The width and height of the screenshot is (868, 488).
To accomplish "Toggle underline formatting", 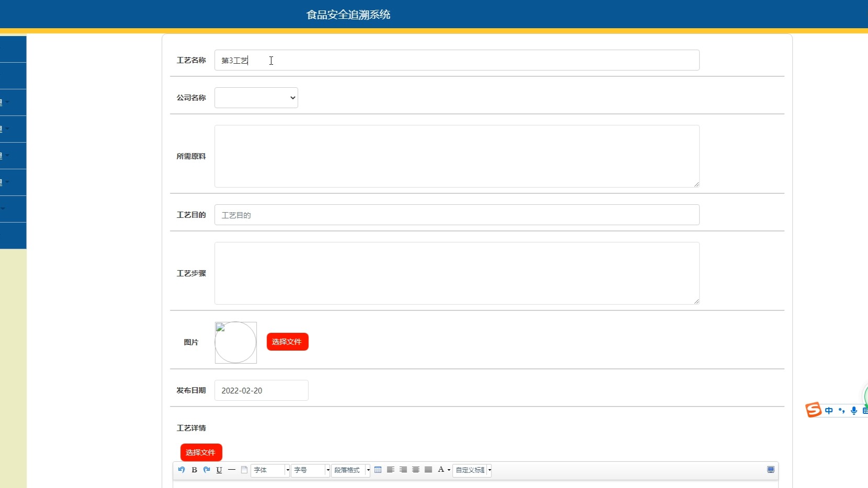I will pyautogui.click(x=219, y=469).
